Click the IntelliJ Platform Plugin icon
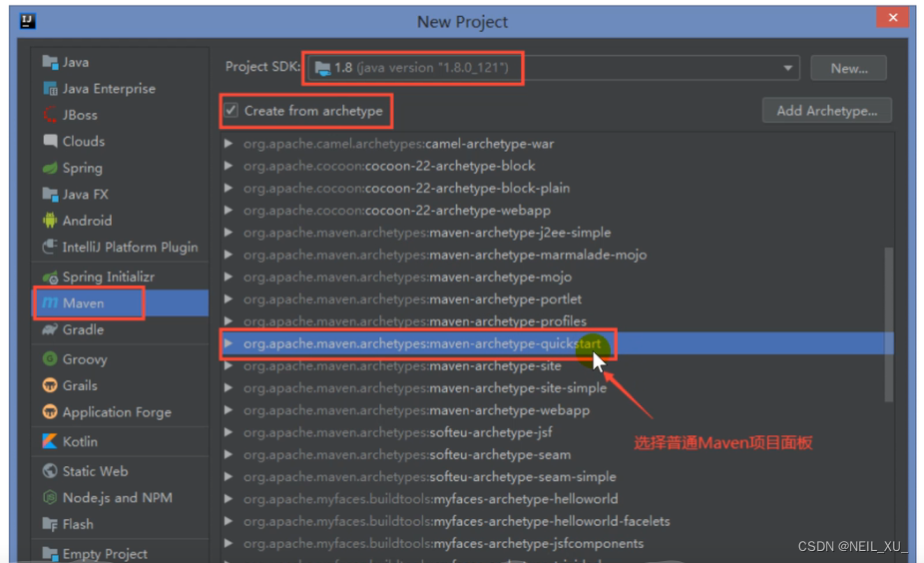The height and width of the screenshot is (563, 924). (50, 247)
